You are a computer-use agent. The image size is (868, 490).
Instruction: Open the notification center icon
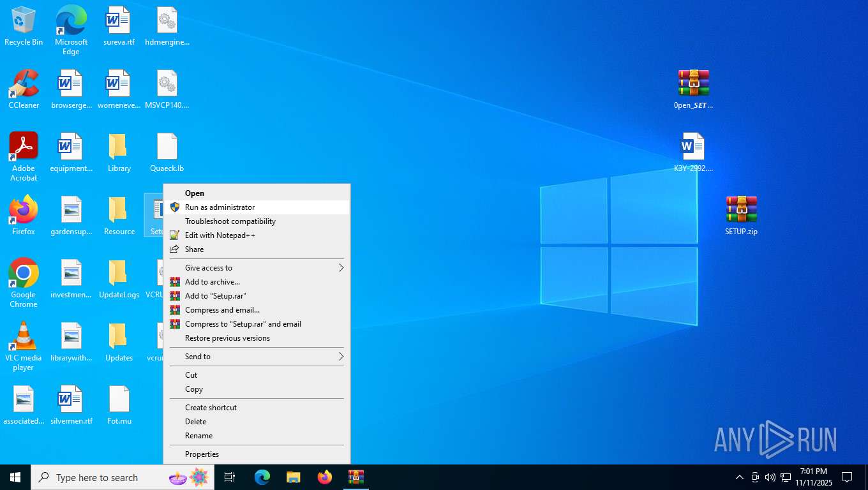tap(847, 477)
